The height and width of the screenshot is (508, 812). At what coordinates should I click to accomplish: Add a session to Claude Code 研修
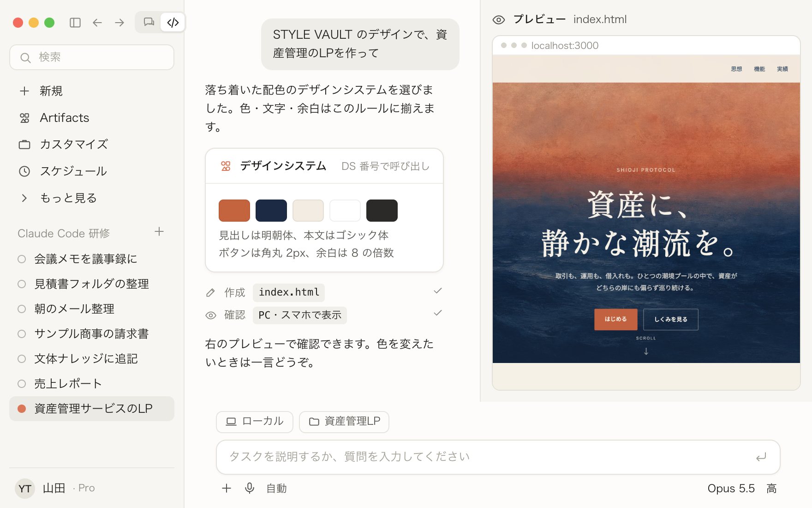[x=159, y=232]
